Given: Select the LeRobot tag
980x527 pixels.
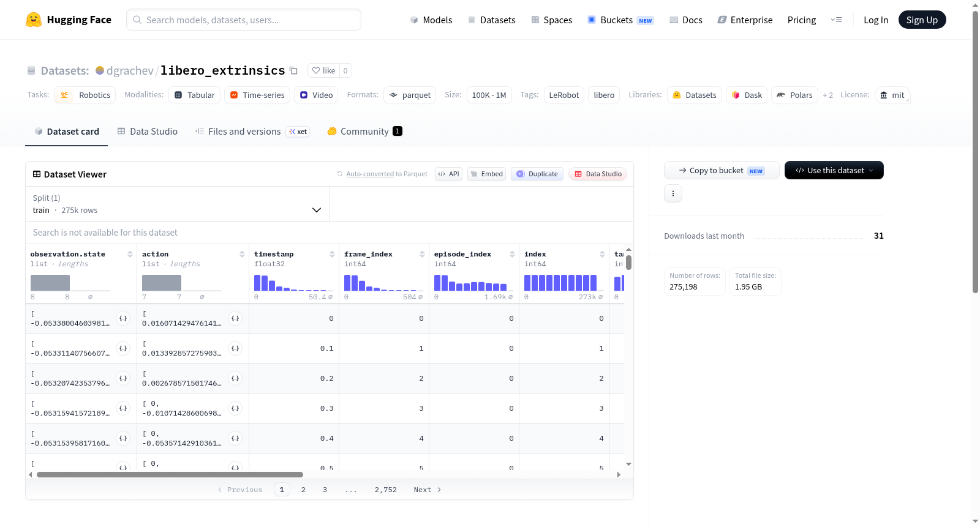Looking at the screenshot, I should 564,95.
